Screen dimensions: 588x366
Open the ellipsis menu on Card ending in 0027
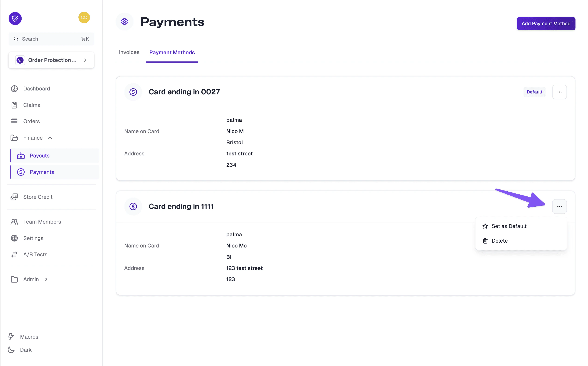[559, 92]
